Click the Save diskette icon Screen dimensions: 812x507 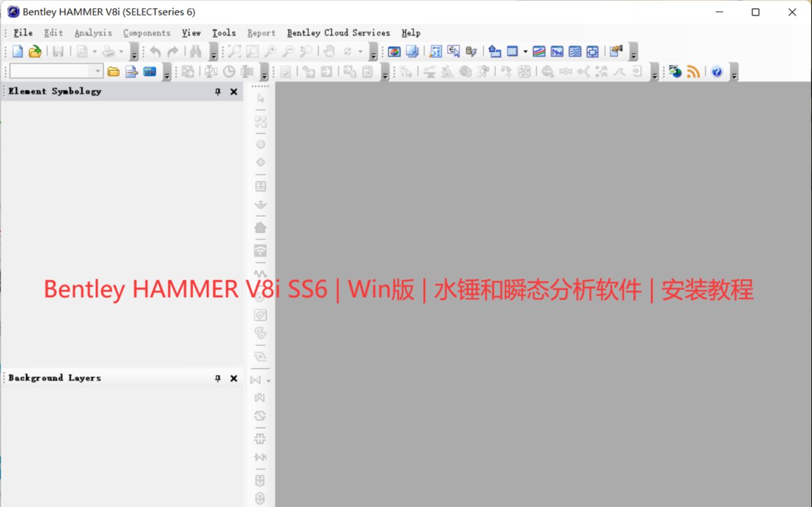[58, 51]
